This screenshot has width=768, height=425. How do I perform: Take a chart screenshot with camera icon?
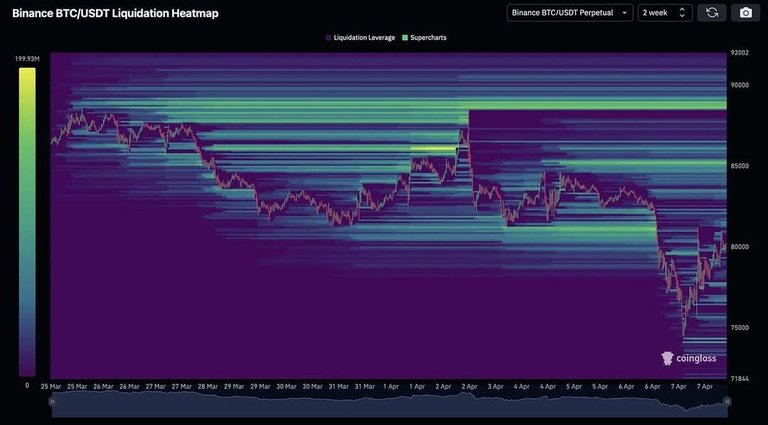tap(745, 13)
